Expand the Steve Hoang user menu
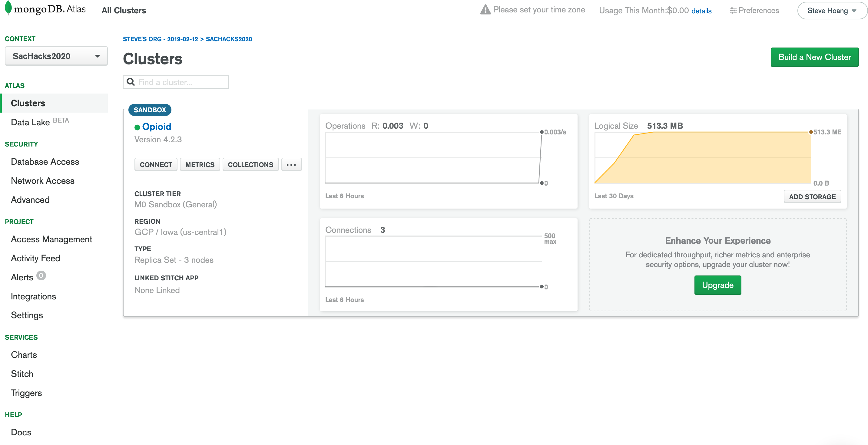868x445 pixels. (831, 11)
